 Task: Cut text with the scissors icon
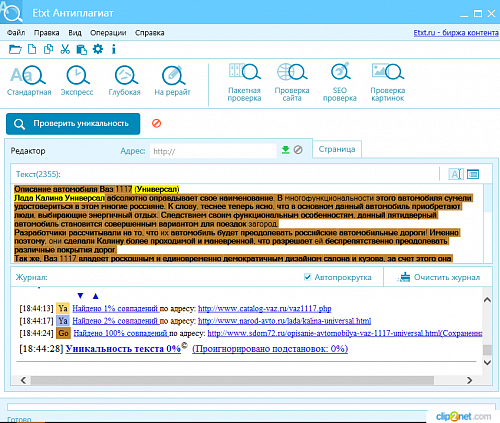[65, 49]
